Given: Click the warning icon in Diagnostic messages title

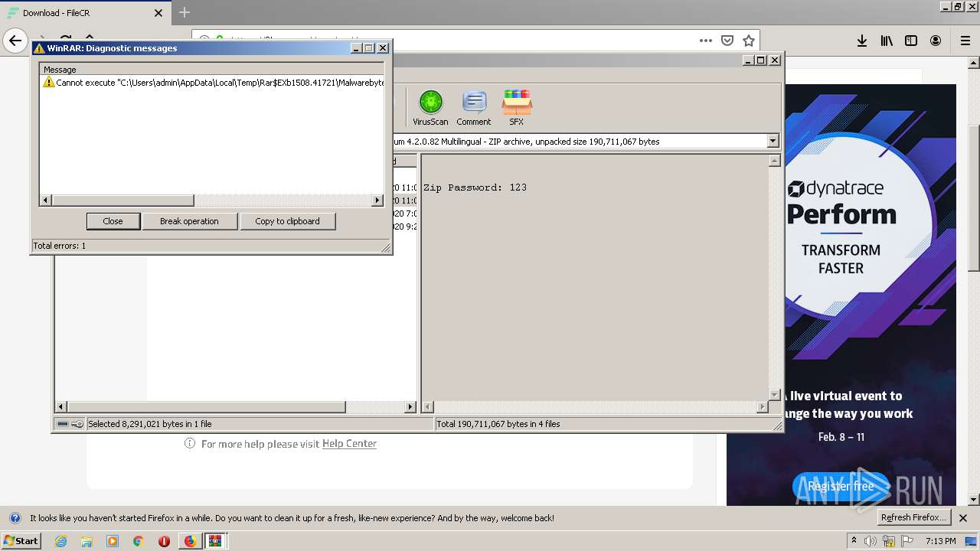Looking at the screenshot, I should [x=40, y=48].
